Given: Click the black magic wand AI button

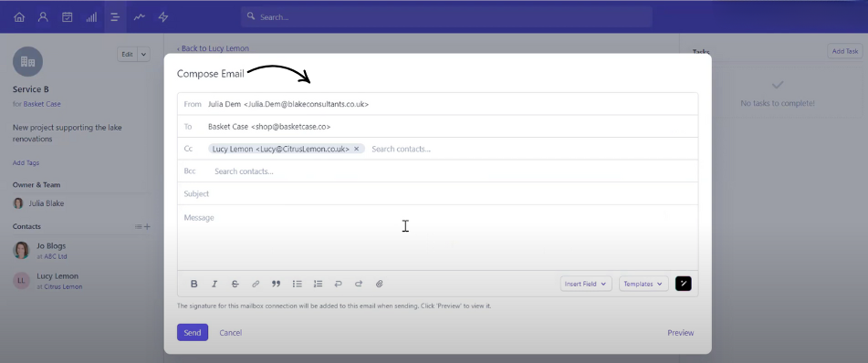Looking at the screenshot, I should point(683,284).
